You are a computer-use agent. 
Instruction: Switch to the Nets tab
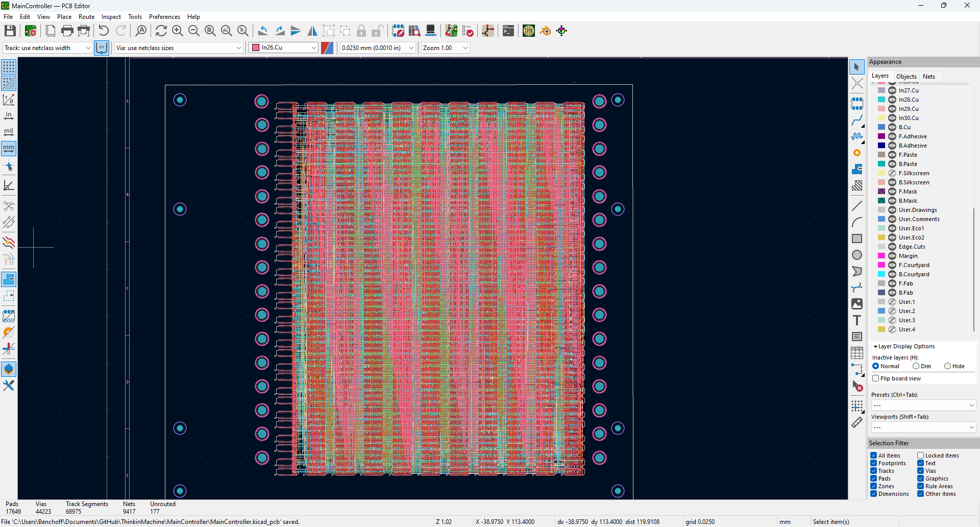coord(929,76)
